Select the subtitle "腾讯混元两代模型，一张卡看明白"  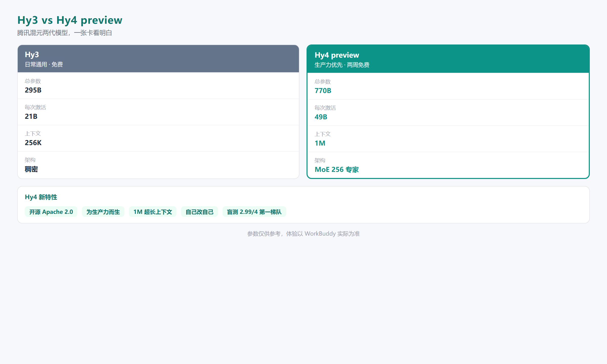(x=65, y=33)
